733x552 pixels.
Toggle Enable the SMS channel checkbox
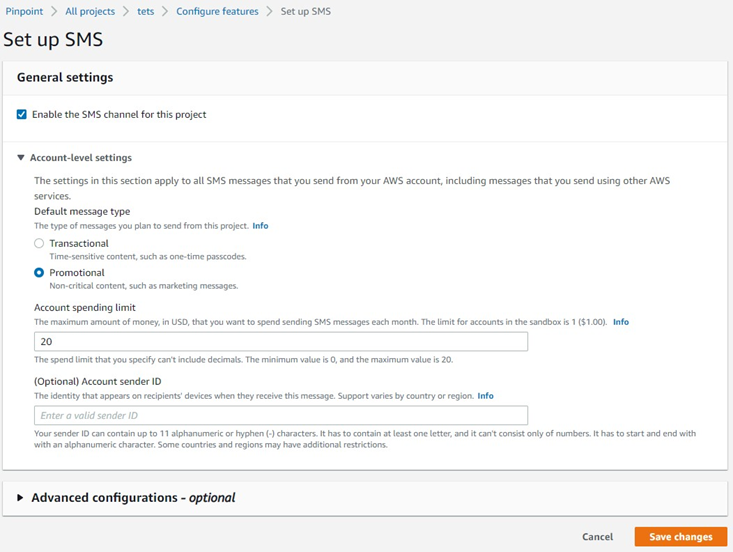tap(22, 115)
